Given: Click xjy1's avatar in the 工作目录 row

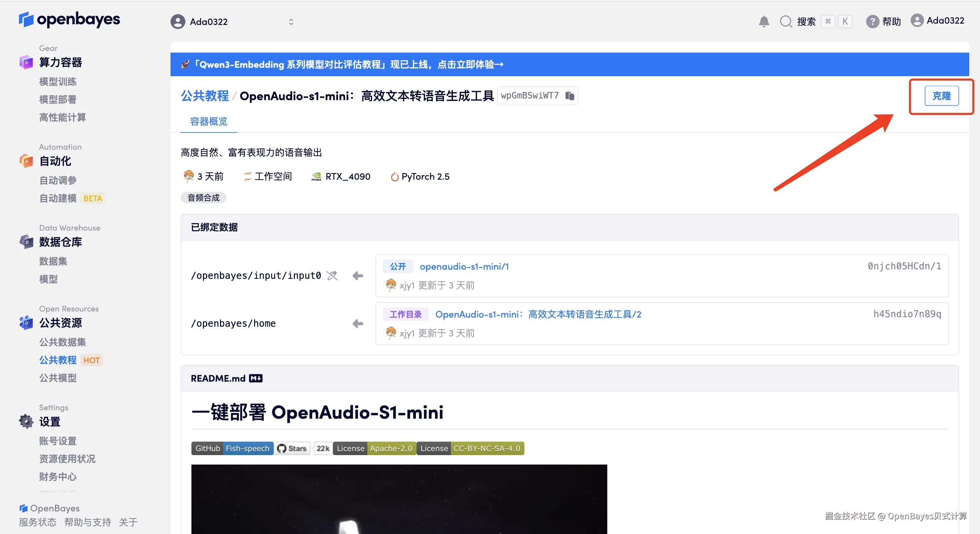Looking at the screenshot, I should click(x=391, y=333).
